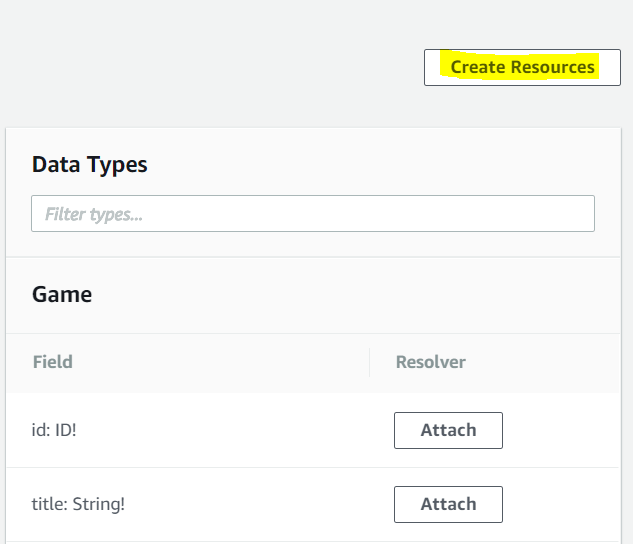The height and width of the screenshot is (544, 633).
Task: Click the Data Types panel title
Action: pyautogui.click(x=90, y=165)
